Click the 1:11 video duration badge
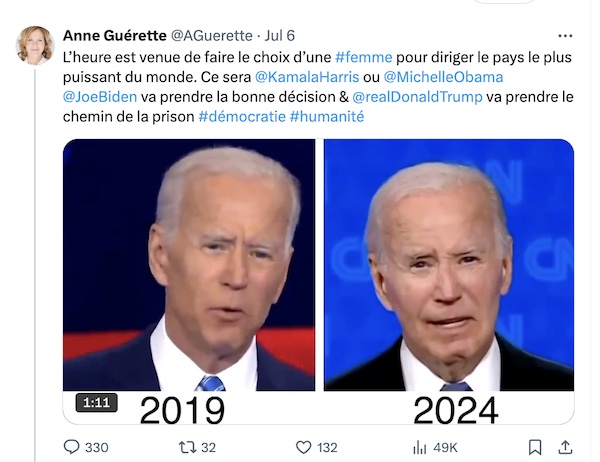Image resolution: width=600 pixels, height=462 pixels. 96,402
